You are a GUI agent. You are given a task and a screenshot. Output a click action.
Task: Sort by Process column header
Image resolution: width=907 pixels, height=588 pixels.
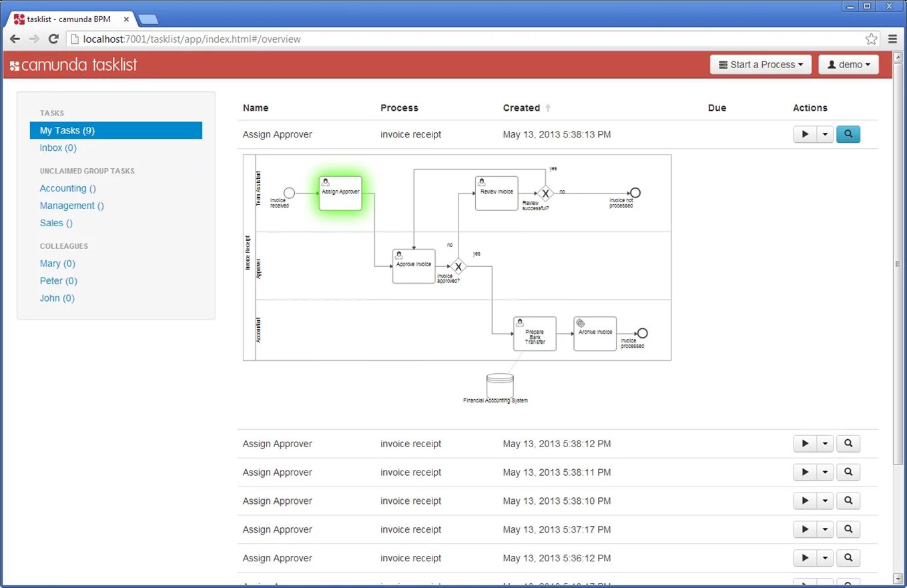(399, 108)
